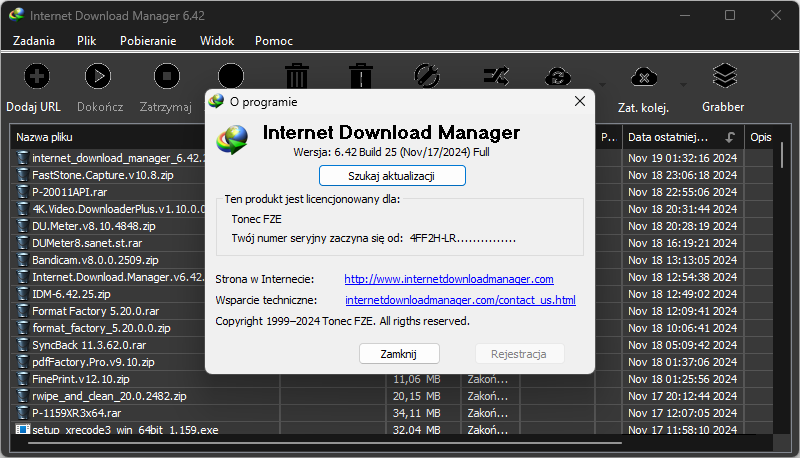Click the file icon of P-1159XR3x64.rar
Screen dimensions: 800x458
(x=22, y=413)
